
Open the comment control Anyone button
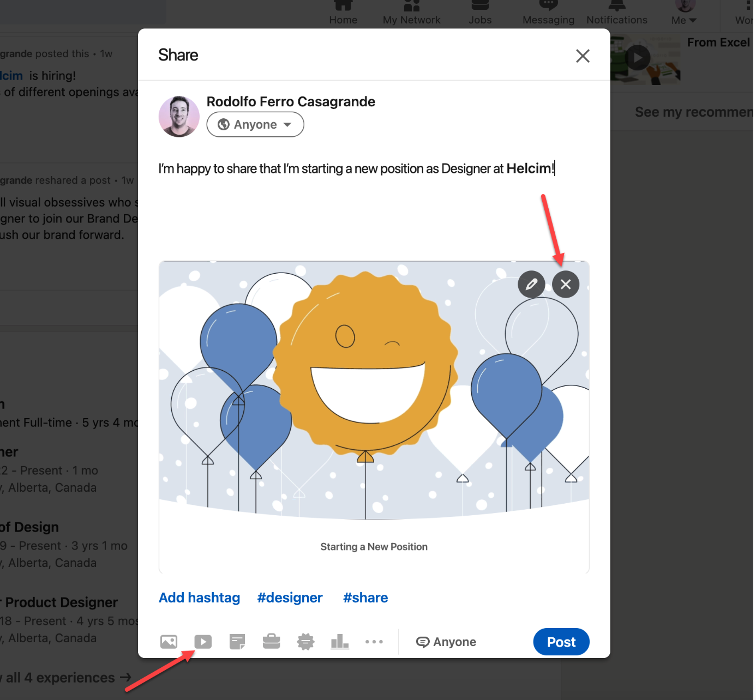(446, 642)
